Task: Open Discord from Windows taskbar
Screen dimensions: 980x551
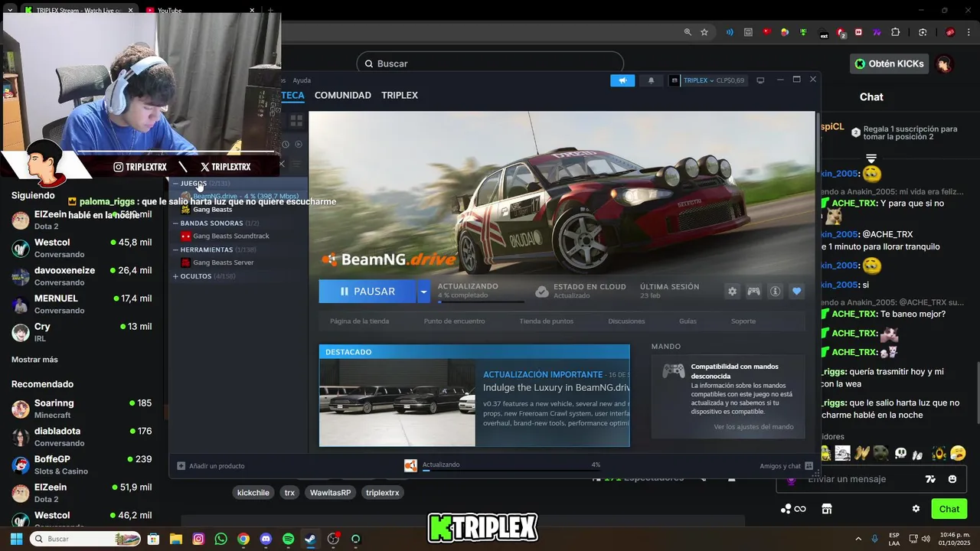Action: [x=266, y=539]
